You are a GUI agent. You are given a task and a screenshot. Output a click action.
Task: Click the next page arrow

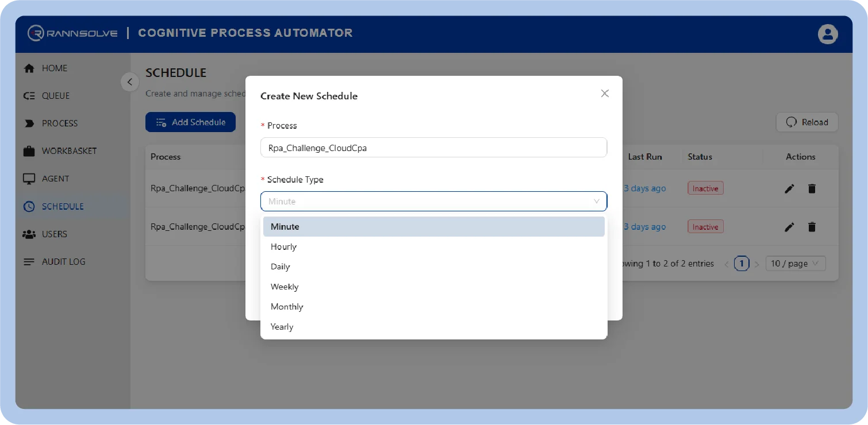click(756, 264)
